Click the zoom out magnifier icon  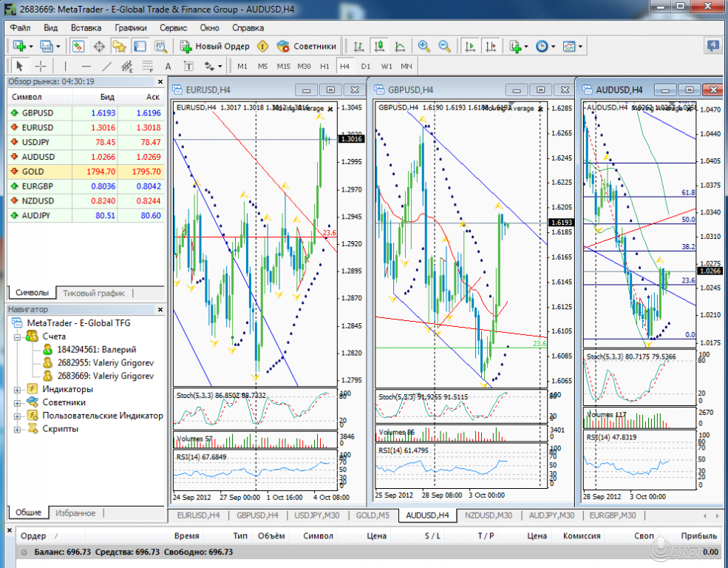[x=444, y=46]
